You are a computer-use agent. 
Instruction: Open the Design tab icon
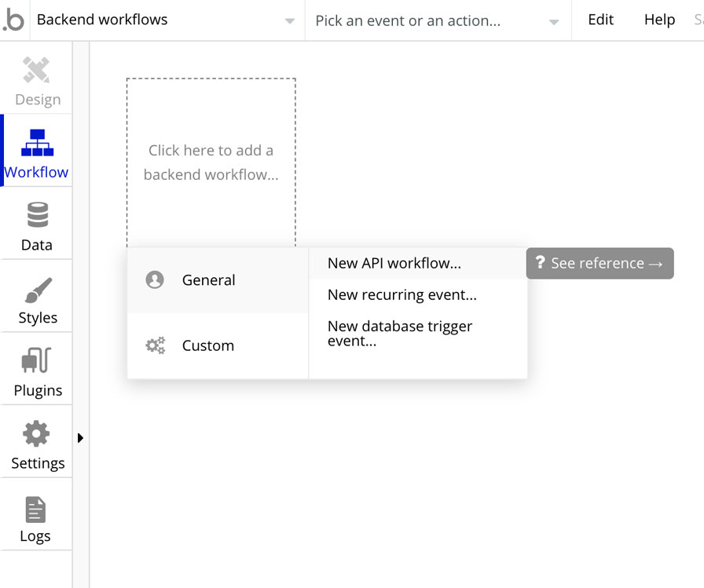coord(37,71)
